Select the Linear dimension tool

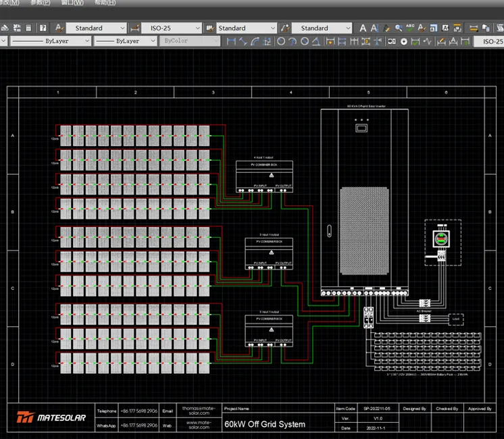232,41
